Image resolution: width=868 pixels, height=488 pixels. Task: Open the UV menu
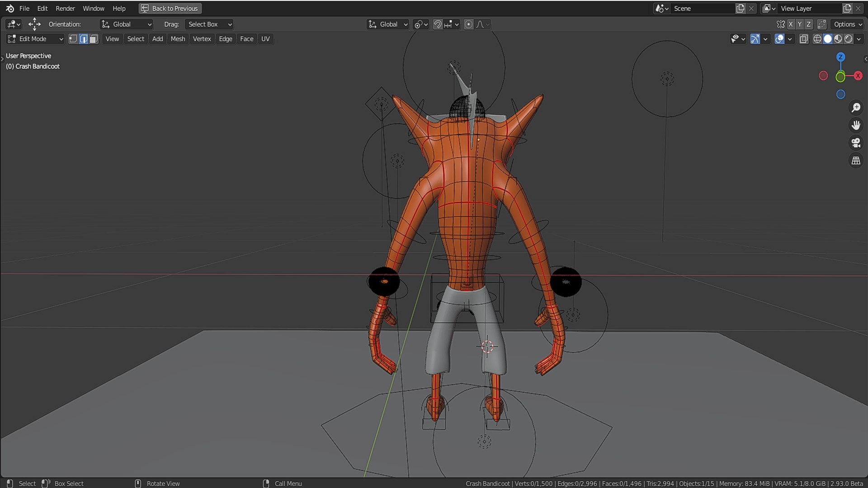pos(265,39)
